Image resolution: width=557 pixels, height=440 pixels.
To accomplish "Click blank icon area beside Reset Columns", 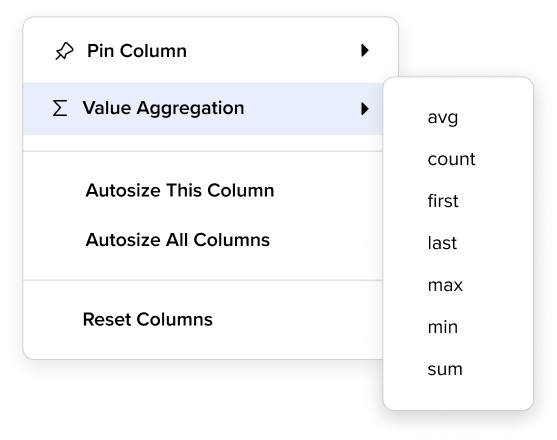I will coord(60,319).
